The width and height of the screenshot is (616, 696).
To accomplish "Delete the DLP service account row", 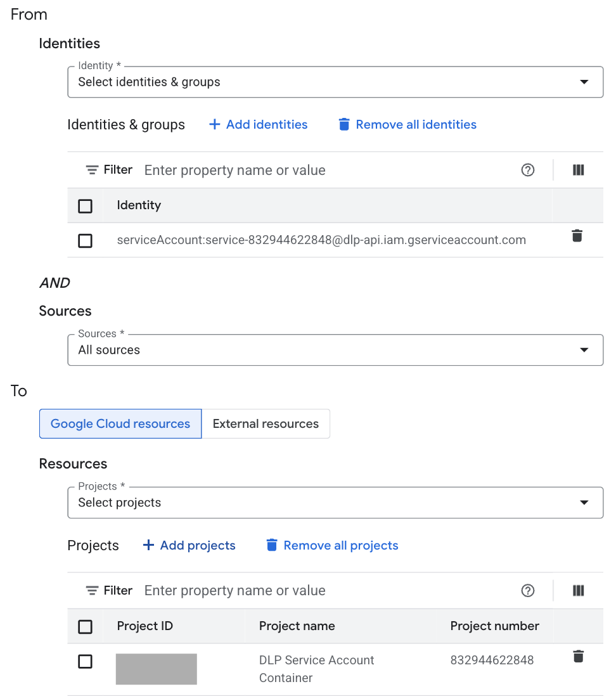I will pos(577,236).
